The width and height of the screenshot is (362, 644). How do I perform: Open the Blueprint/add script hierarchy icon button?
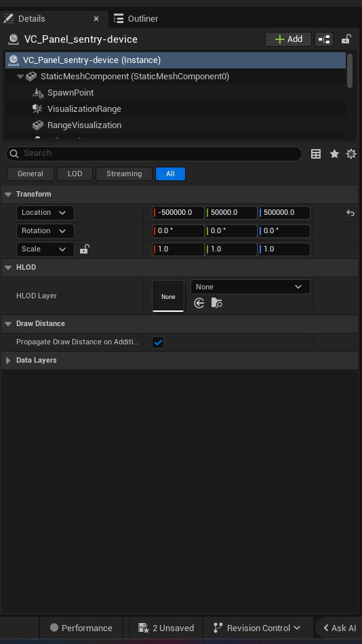pyautogui.click(x=324, y=39)
